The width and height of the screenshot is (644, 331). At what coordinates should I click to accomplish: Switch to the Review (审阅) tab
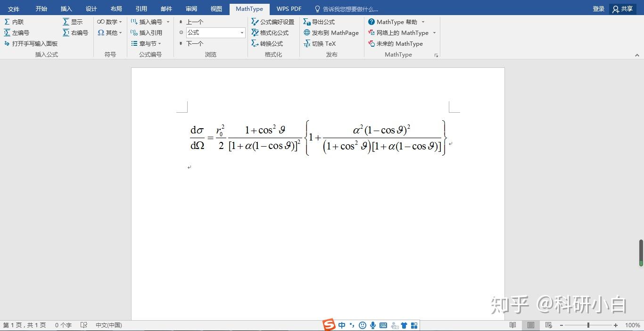tap(191, 9)
